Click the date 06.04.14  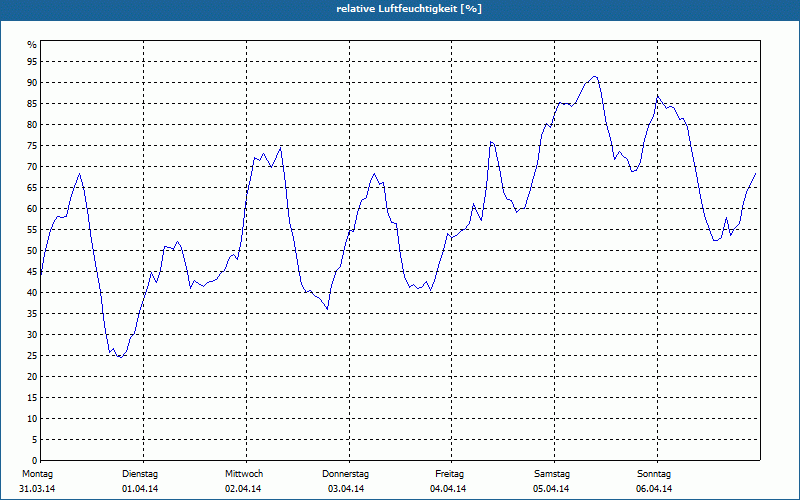point(654,489)
